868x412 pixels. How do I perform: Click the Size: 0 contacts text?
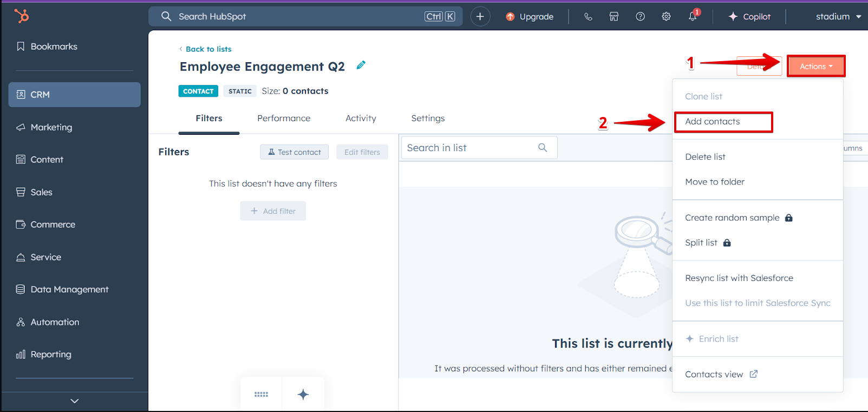(x=295, y=91)
